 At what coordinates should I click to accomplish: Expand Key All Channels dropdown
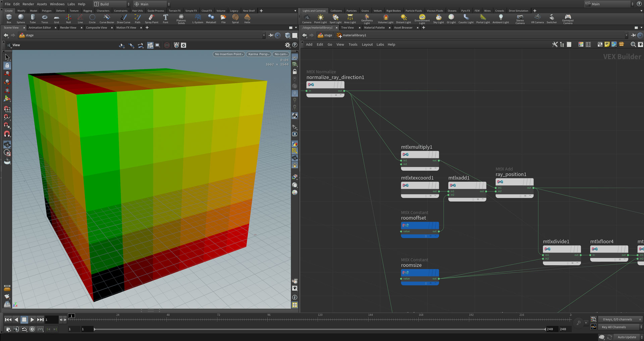click(x=620, y=327)
